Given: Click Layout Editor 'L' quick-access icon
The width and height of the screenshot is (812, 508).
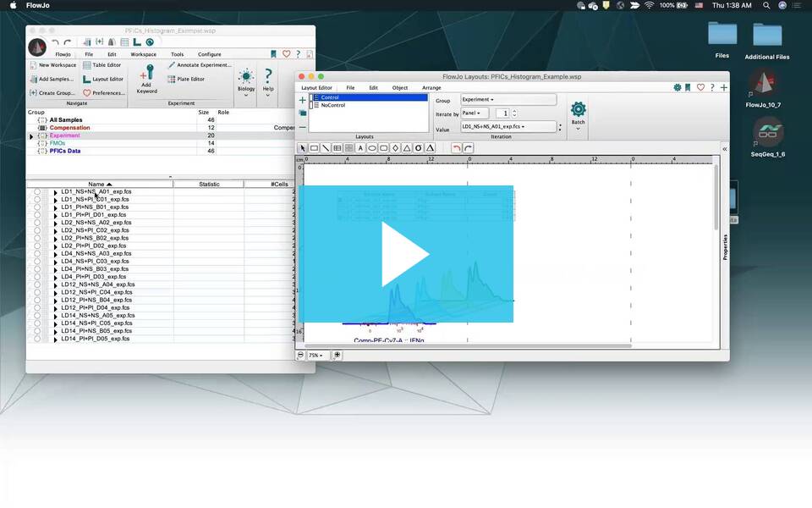Looking at the screenshot, I should [137, 42].
